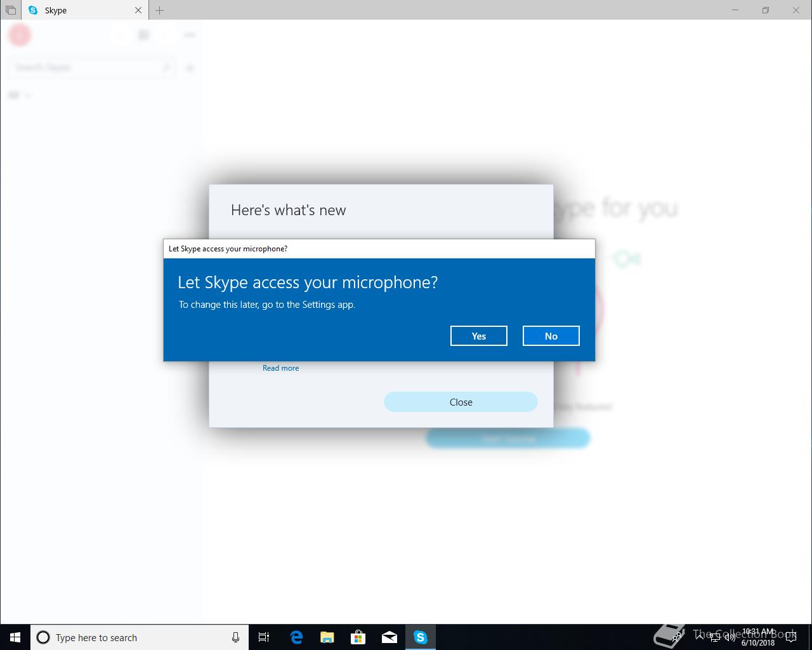The image size is (812, 650).
Task: Open network status tray icon
Action: point(715,637)
